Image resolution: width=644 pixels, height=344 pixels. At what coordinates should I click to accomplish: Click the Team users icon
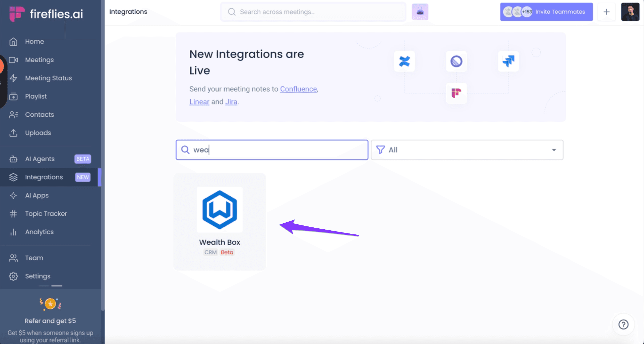pyautogui.click(x=13, y=258)
